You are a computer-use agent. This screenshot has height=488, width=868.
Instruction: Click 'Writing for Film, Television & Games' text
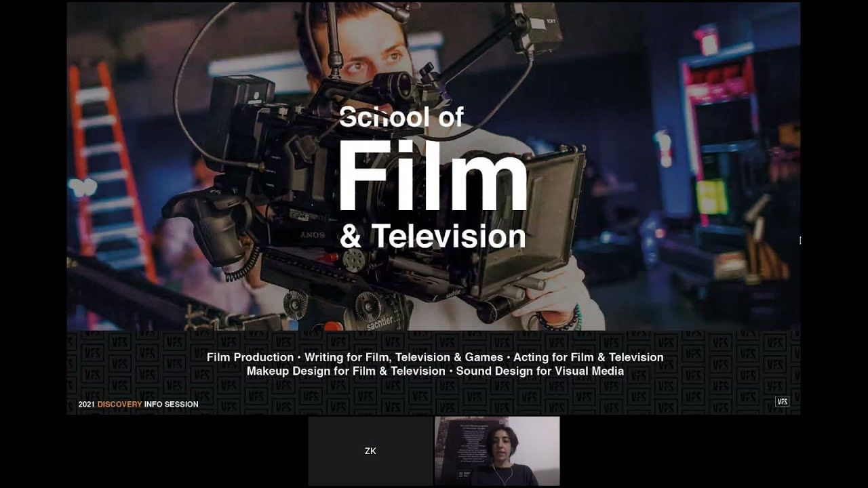coord(404,357)
